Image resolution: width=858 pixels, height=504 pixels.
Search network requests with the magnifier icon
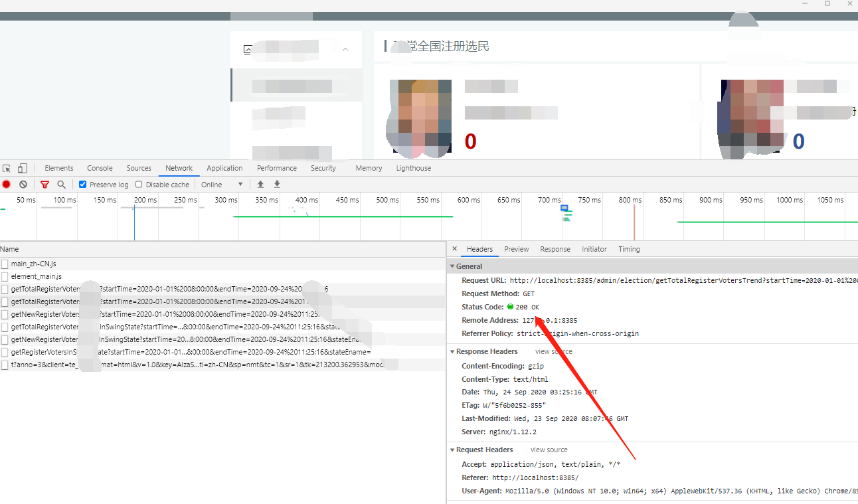60,184
